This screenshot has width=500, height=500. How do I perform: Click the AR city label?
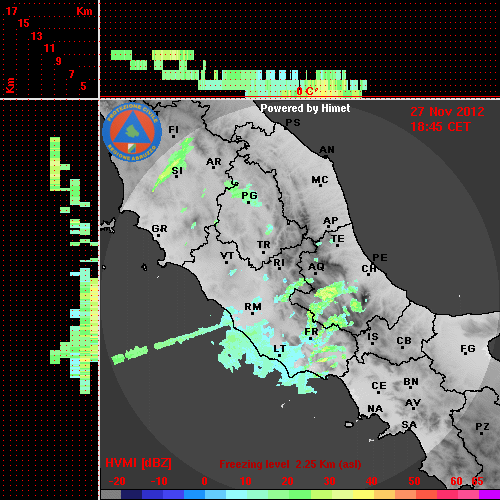click(214, 162)
